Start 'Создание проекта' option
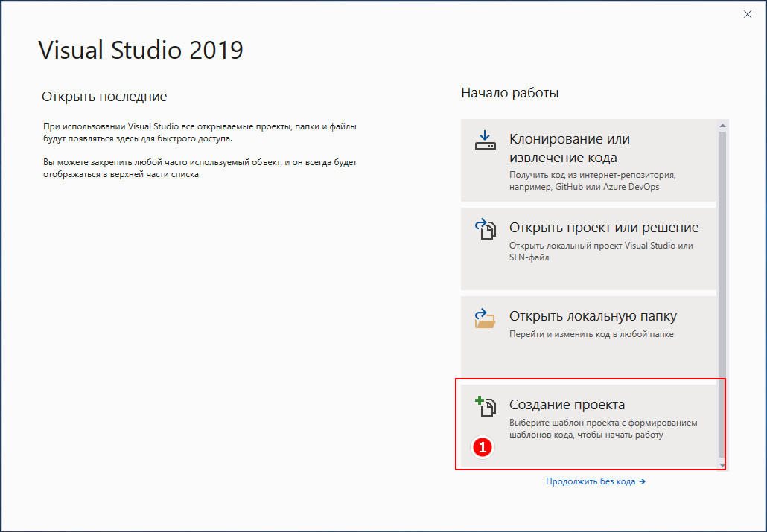 pos(588,426)
